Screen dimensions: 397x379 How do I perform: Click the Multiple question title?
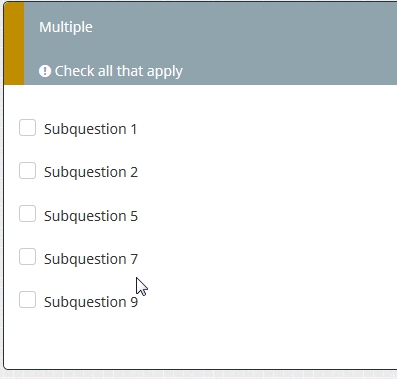[x=66, y=27]
